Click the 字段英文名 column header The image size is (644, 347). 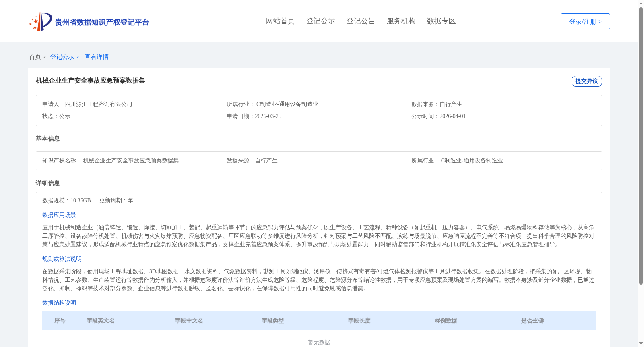point(101,321)
